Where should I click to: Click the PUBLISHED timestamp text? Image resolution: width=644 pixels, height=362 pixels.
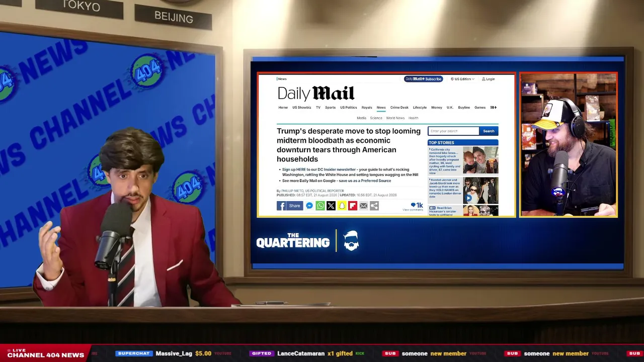(307, 195)
